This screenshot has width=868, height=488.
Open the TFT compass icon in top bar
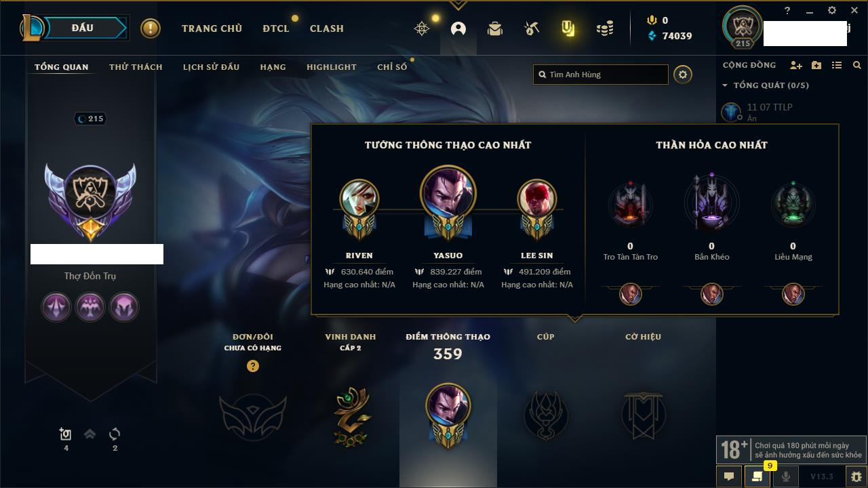[422, 28]
